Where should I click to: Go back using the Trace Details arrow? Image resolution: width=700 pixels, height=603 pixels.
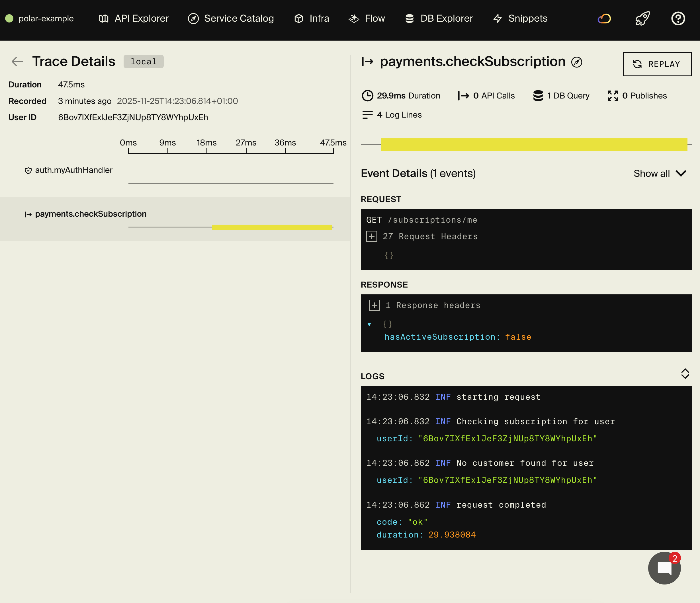[x=17, y=61]
